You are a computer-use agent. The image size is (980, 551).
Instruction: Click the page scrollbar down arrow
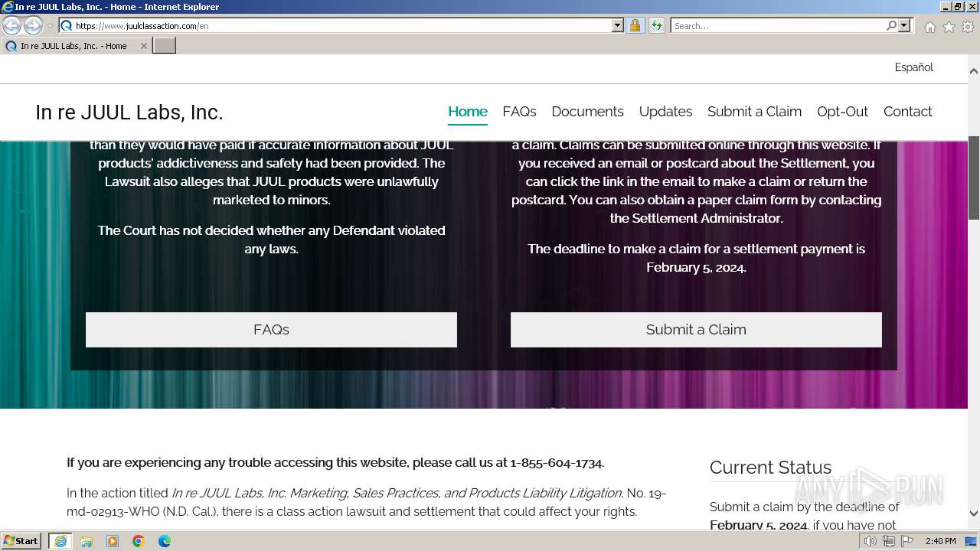(x=973, y=514)
